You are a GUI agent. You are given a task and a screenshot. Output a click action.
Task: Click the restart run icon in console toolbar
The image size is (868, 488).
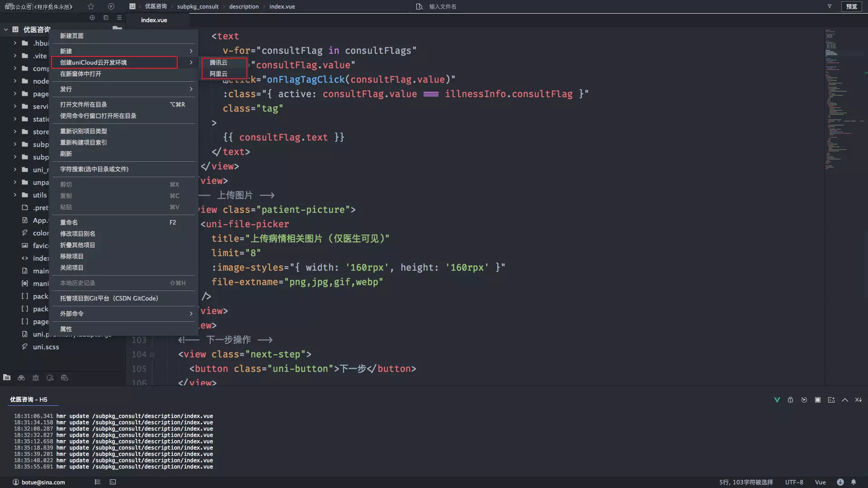click(804, 400)
